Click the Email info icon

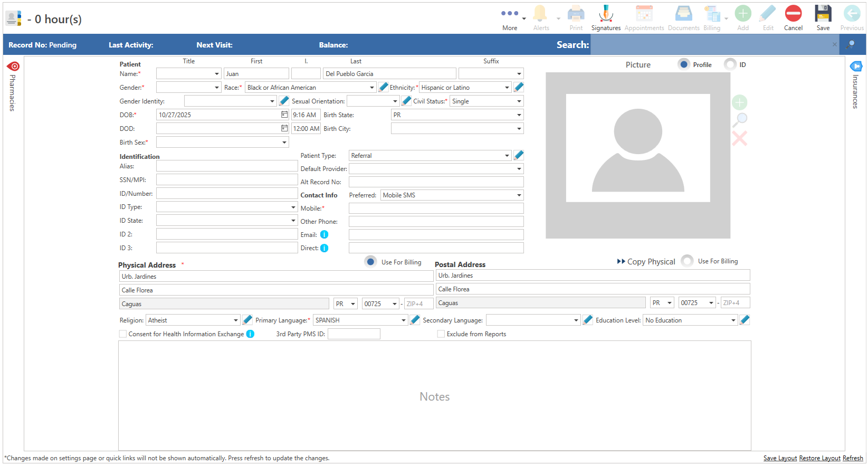[x=324, y=234]
